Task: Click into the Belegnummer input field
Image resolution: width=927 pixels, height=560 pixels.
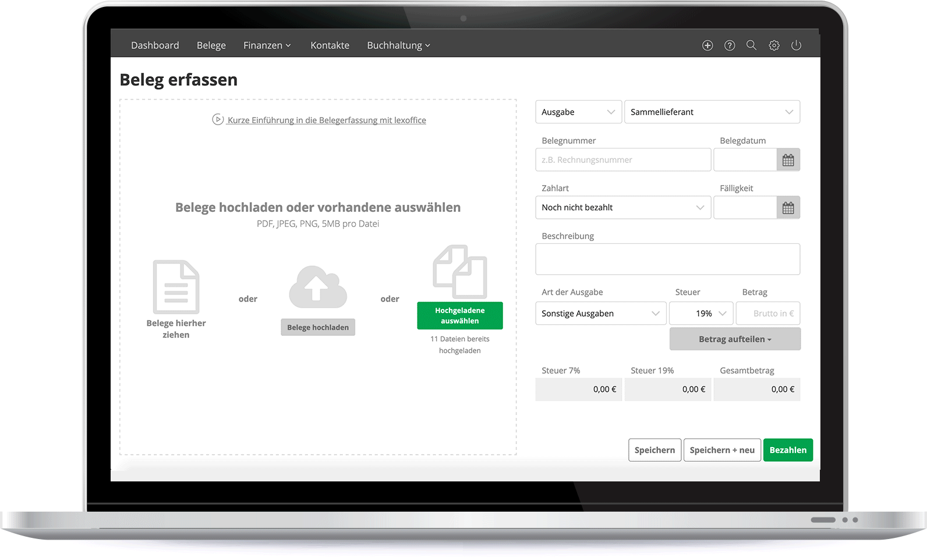Action: pos(622,160)
